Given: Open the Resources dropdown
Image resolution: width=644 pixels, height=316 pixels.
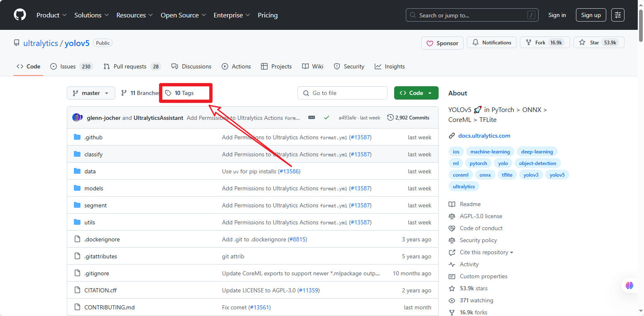Looking at the screenshot, I should pos(135,15).
